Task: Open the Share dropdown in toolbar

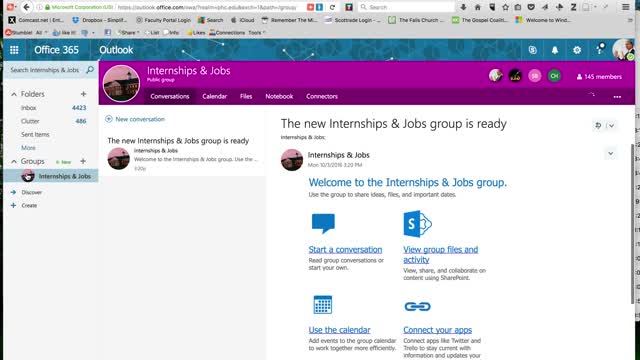Action: [128, 32]
